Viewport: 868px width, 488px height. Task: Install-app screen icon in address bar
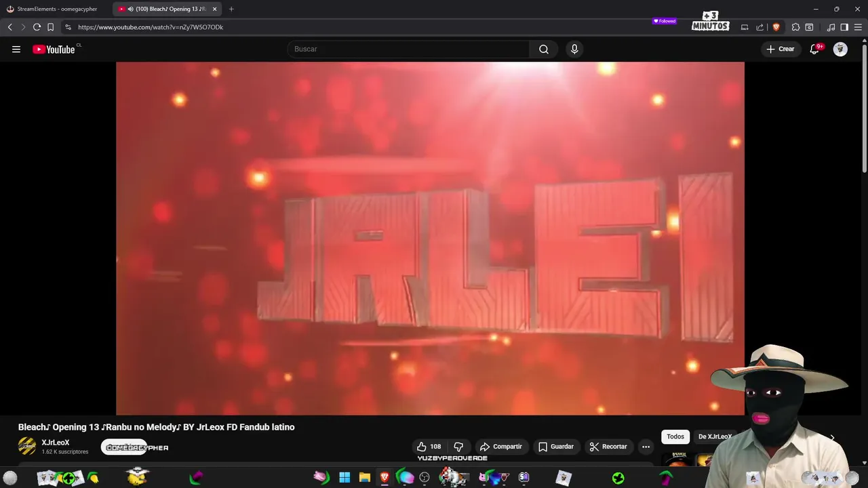745,27
